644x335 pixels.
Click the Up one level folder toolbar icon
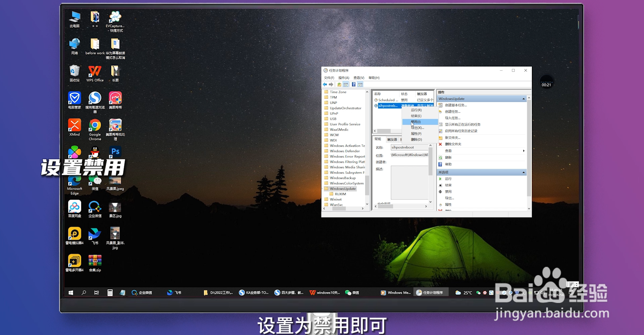(x=339, y=85)
